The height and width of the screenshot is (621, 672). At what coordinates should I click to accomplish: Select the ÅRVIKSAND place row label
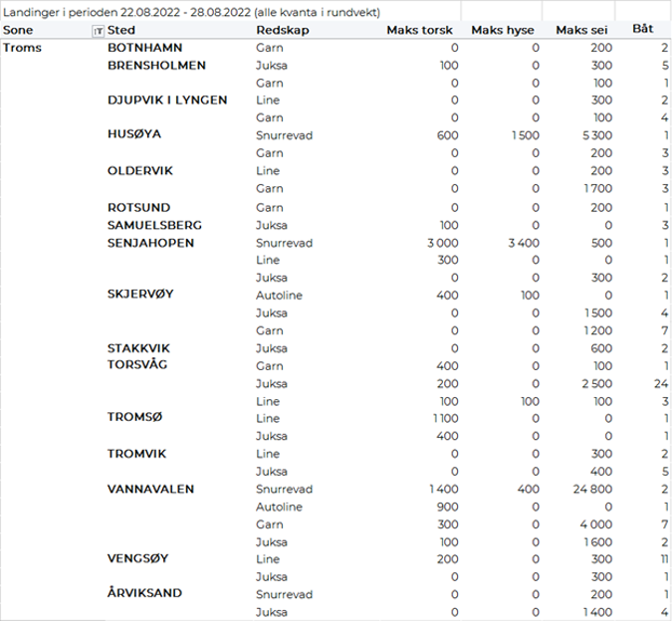(144, 593)
